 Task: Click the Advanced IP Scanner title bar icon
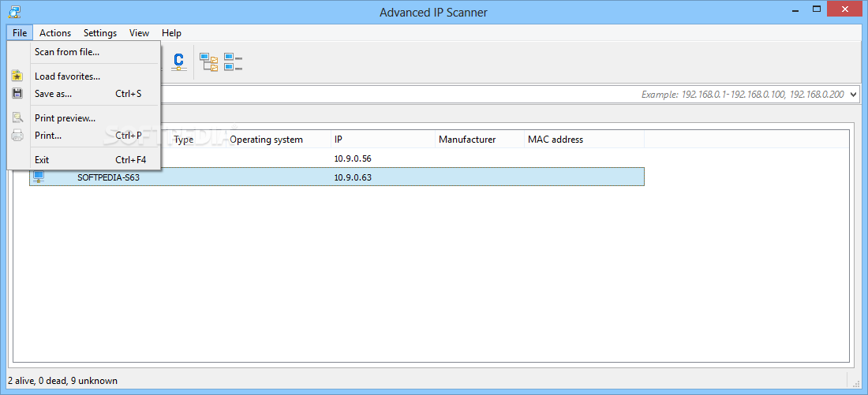[15, 10]
